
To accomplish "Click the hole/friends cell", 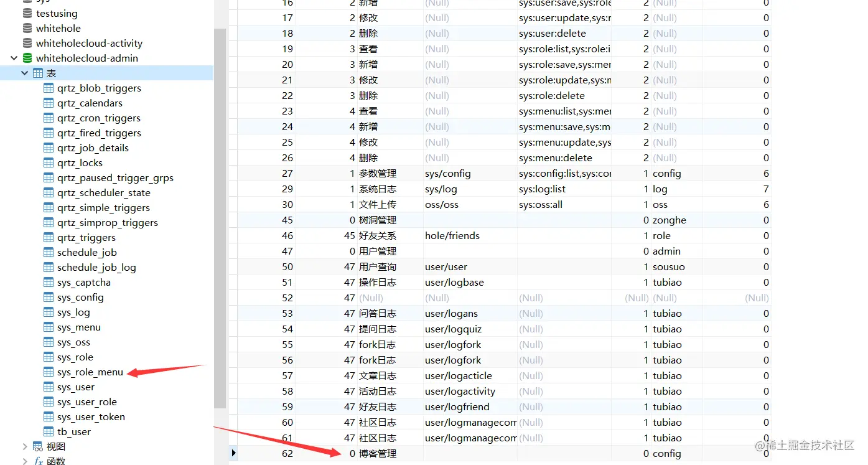I will 452,236.
